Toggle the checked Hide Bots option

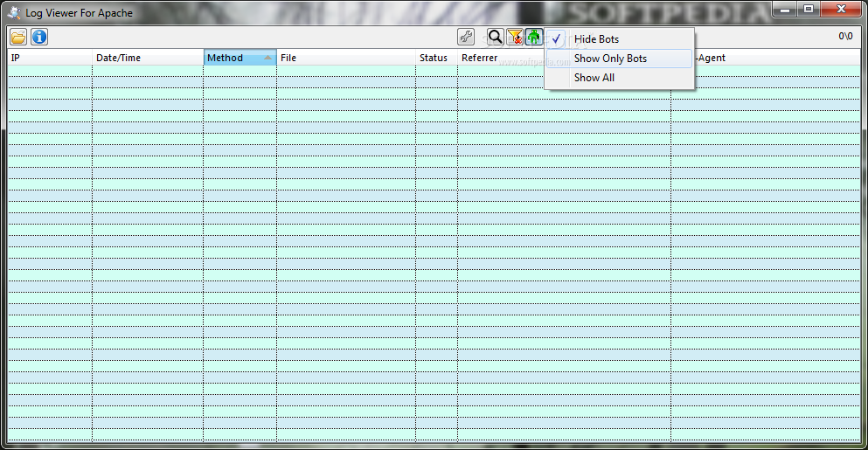619,39
